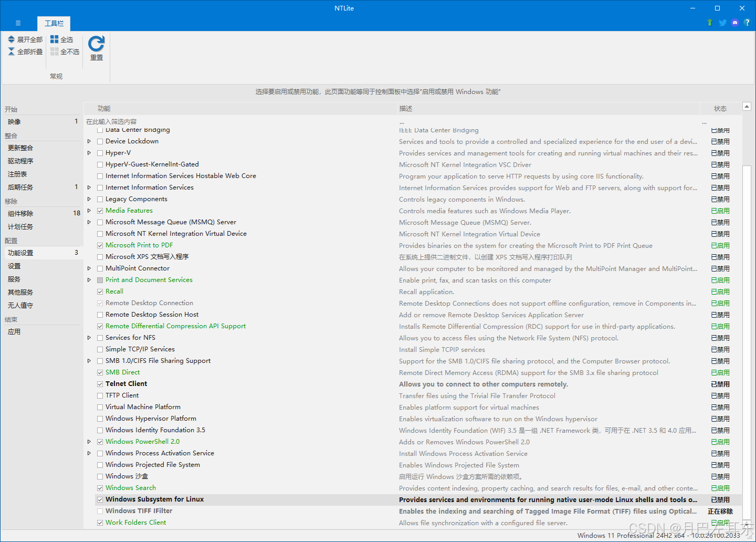Open 注册表 in the sidebar
756x542 pixels.
click(x=42, y=174)
